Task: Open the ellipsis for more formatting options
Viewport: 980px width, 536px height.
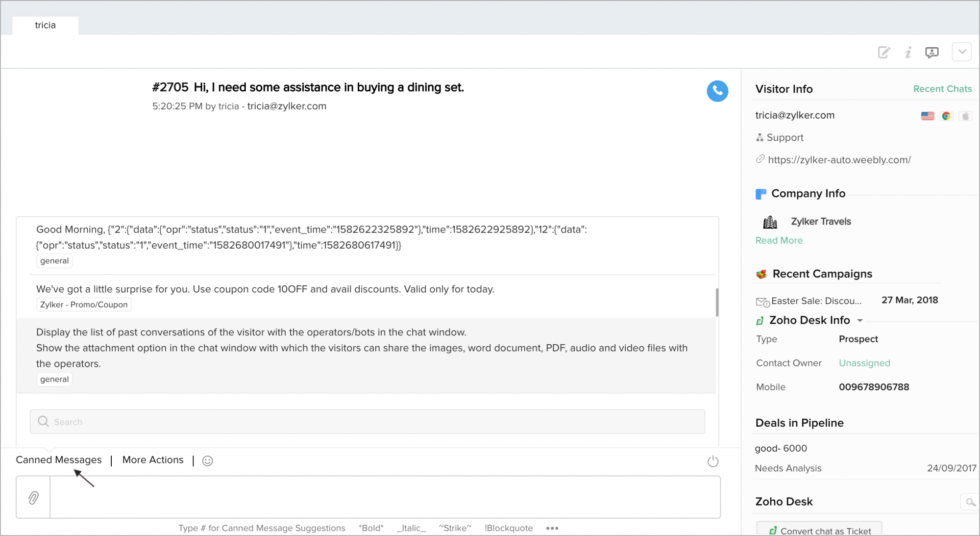Action: coord(552,528)
